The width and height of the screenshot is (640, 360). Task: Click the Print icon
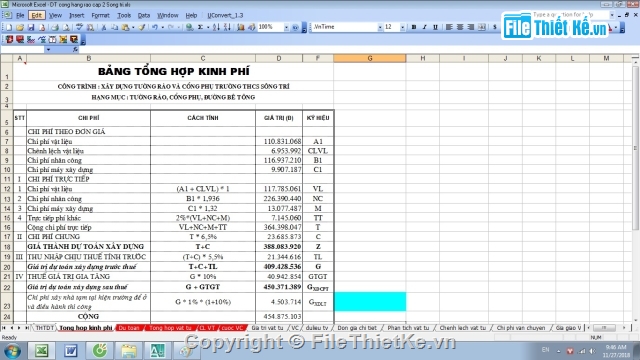(55, 27)
